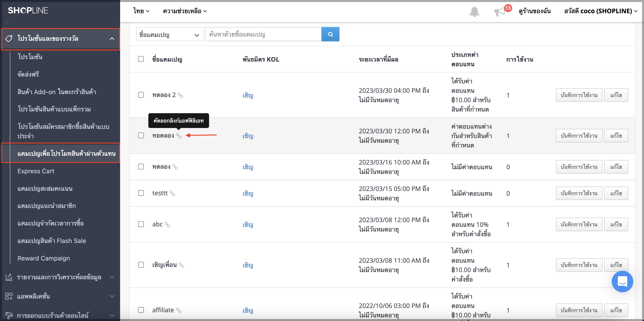Image resolution: width=644 pixels, height=321 pixels.
Task: Open จัดส่งฟรี in the sidebar
Action: 28,74
